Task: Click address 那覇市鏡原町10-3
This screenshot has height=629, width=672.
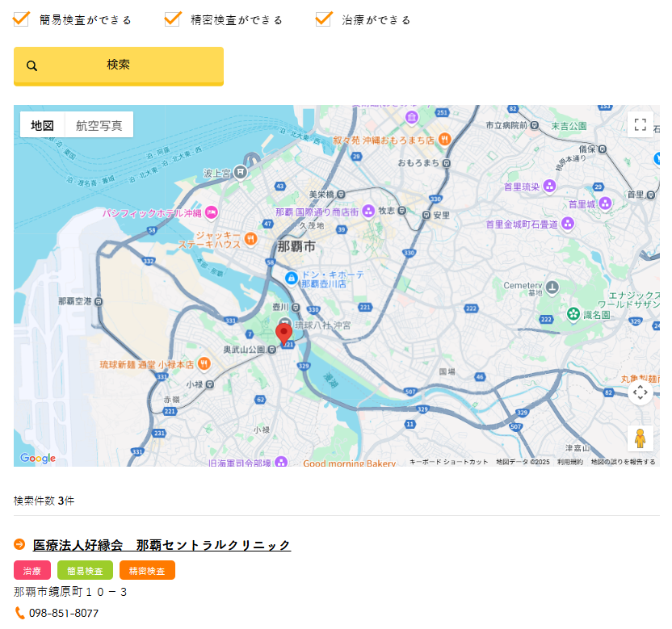Action: click(x=70, y=592)
